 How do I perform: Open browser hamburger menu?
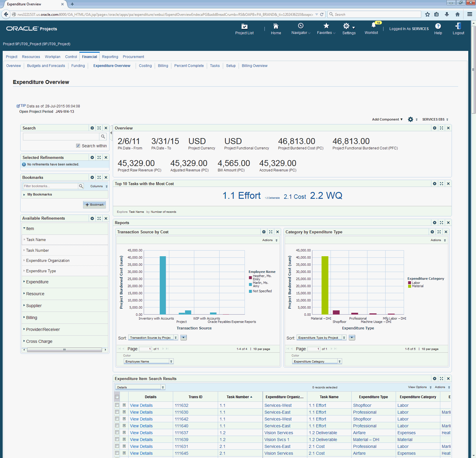click(x=470, y=14)
